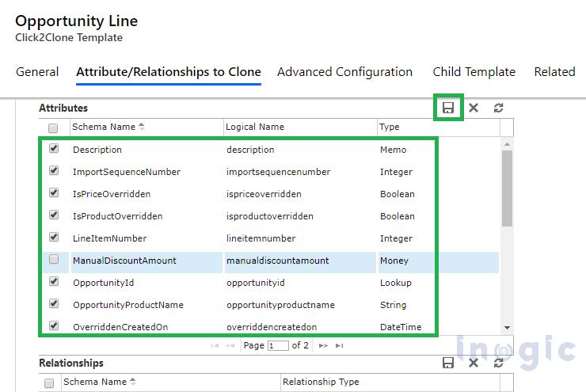586x392 pixels.
Task: Uncheck the OpportunityId attribute checkbox
Action: coord(54,281)
